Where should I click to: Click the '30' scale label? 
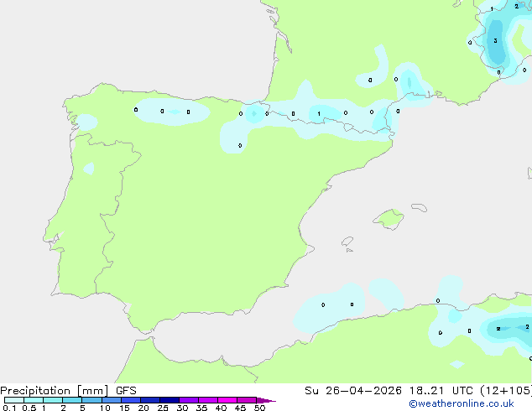click(x=182, y=408)
